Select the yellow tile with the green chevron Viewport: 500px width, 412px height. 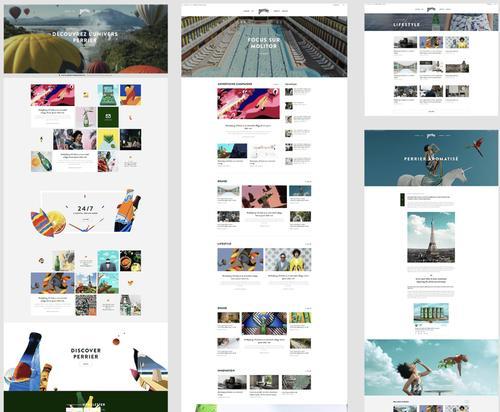pyautogui.click(x=108, y=139)
